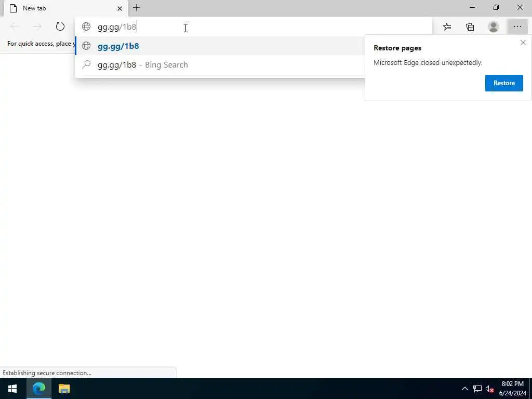Click the Forward navigation arrow

37,26
